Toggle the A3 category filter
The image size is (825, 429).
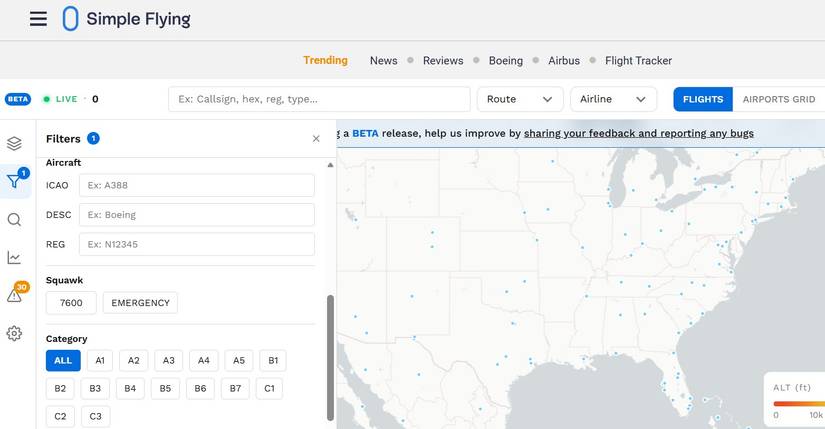pos(168,361)
